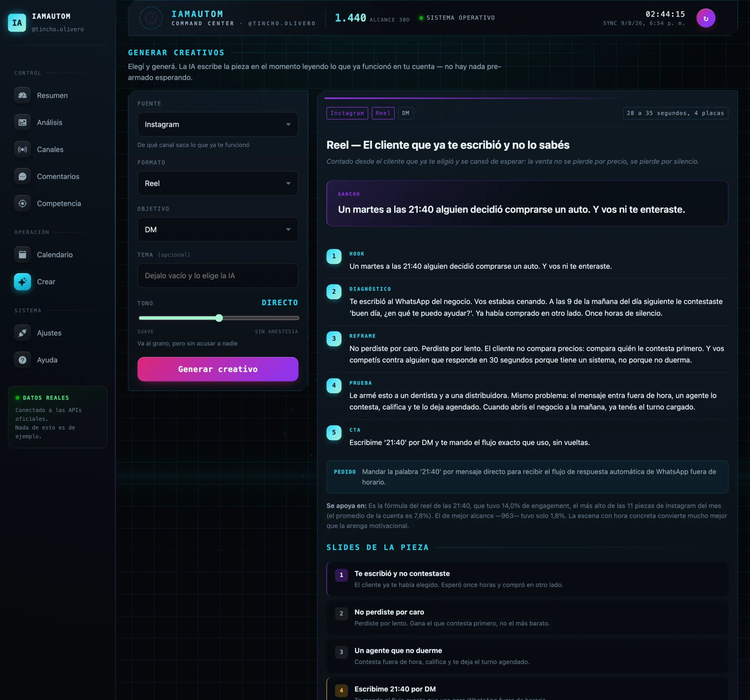Click the Gancho hook card
This screenshot has height=700, width=750.
[527, 203]
